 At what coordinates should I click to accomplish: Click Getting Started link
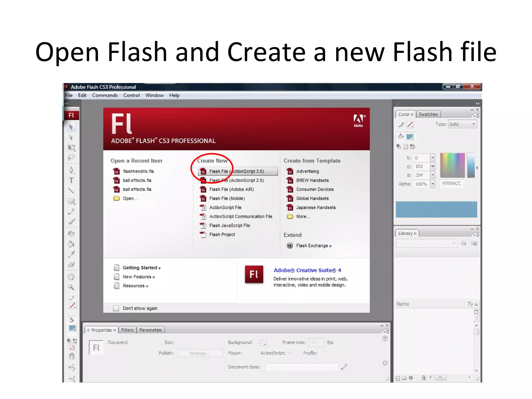tap(142, 268)
